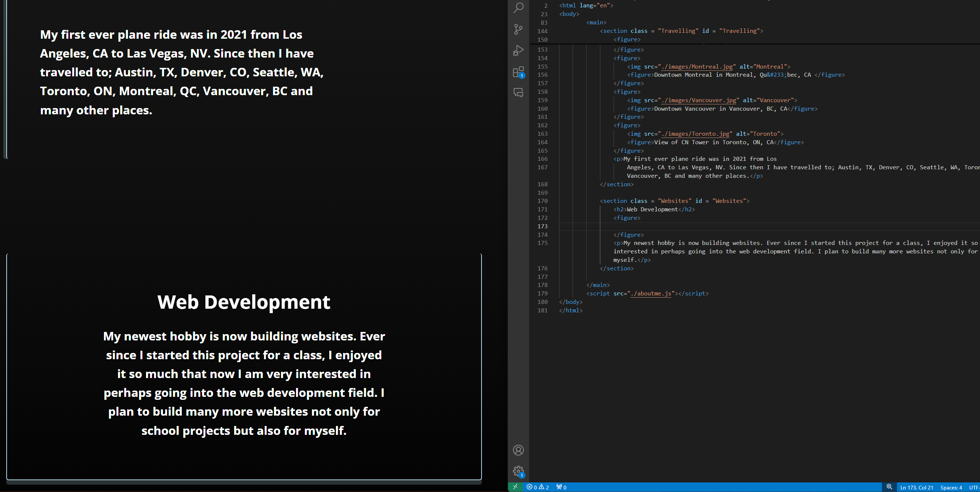Image resolution: width=980 pixels, height=492 pixels.
Task: Jump to sticky scroll line html lang="en"
Action: tap(586, 5)
